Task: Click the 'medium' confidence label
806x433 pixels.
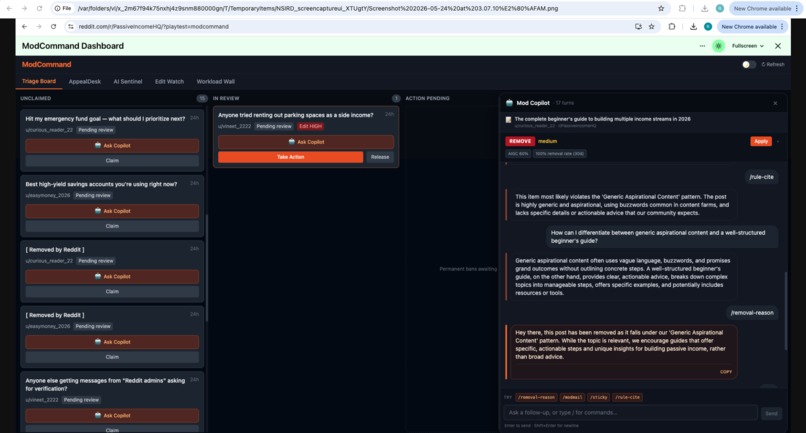Action: pos(547,141)
